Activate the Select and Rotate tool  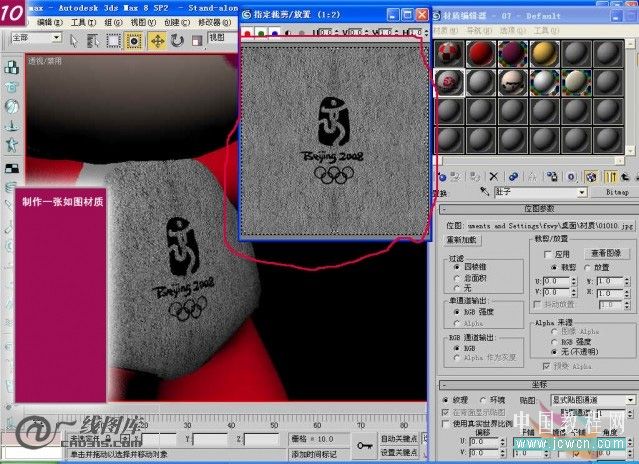coord(178,40)
